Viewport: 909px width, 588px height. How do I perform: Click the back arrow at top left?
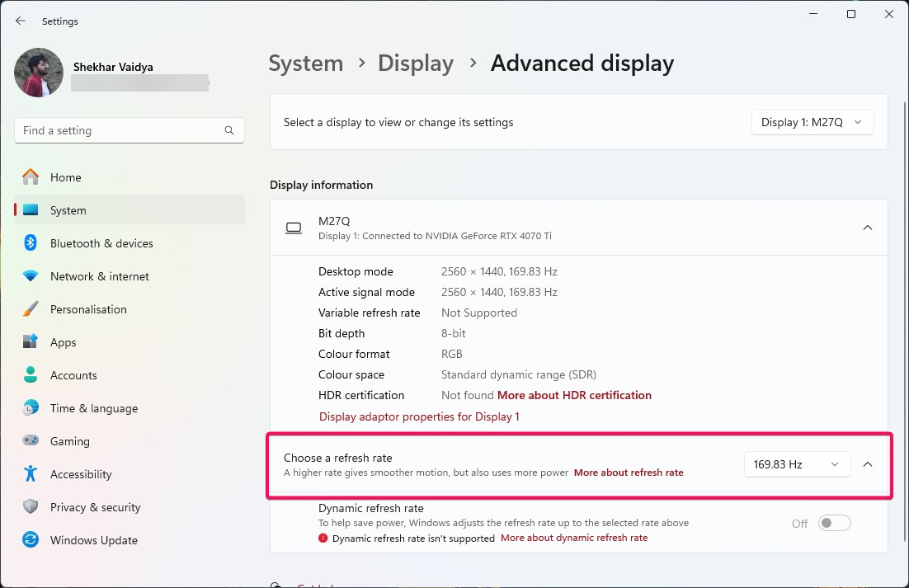click(20, 21)
